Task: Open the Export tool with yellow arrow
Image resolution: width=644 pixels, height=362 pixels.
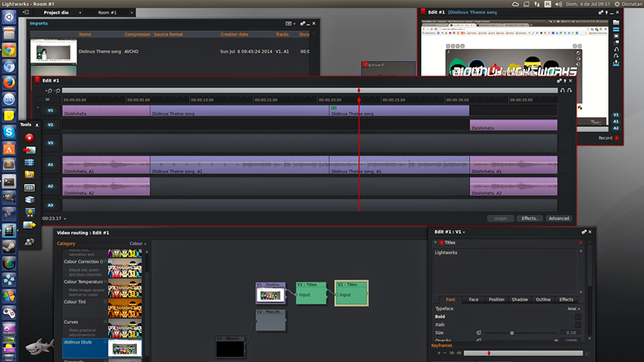Action: coord(29,225)
